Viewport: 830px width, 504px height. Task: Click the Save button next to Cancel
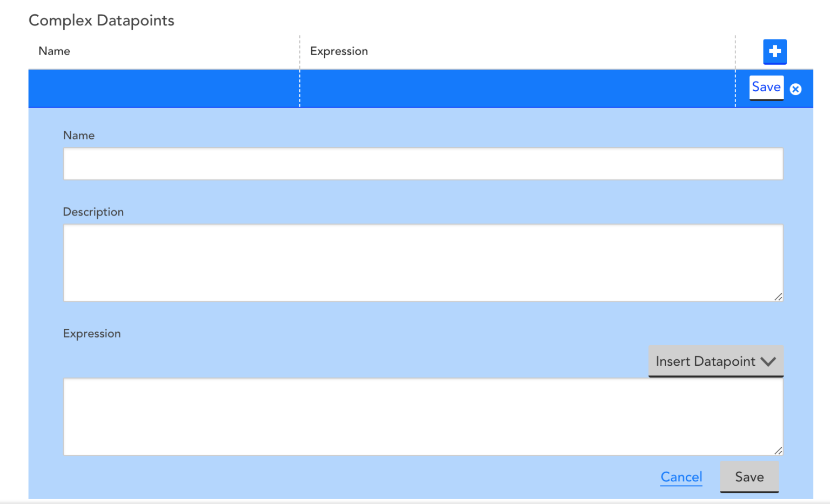click(x=749, y=477)
